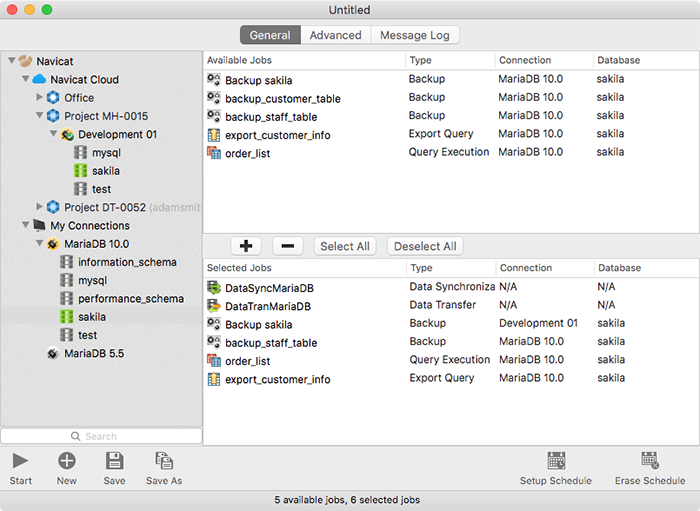
Task: Expand the Office project node
Action: tap(39, 97)
